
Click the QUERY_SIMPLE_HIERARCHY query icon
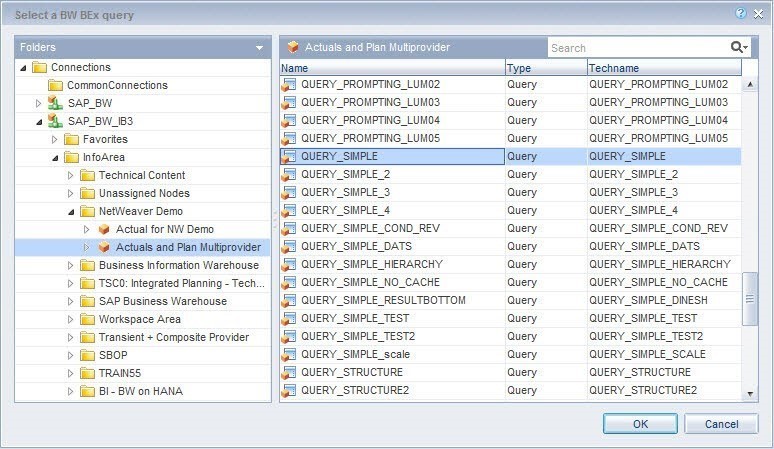point(289,264)
